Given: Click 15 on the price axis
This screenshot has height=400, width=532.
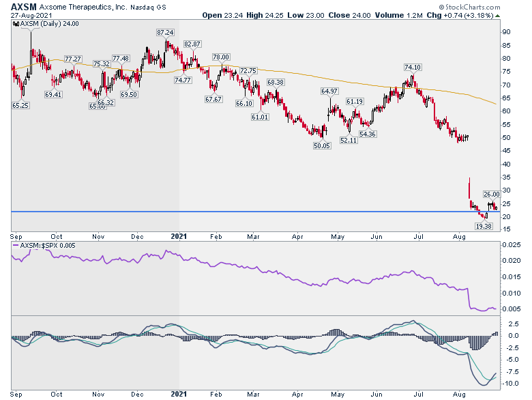Looking at the screenshot, I should (507, 229).
